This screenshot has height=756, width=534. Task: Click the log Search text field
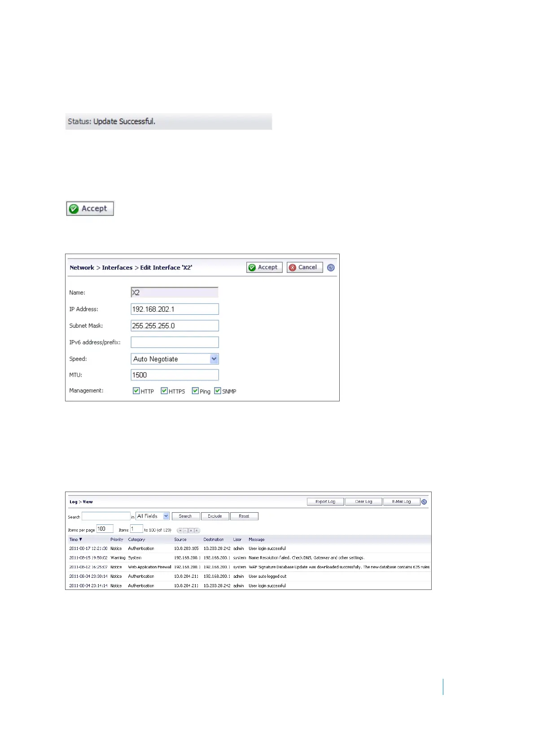pos(106,516)
